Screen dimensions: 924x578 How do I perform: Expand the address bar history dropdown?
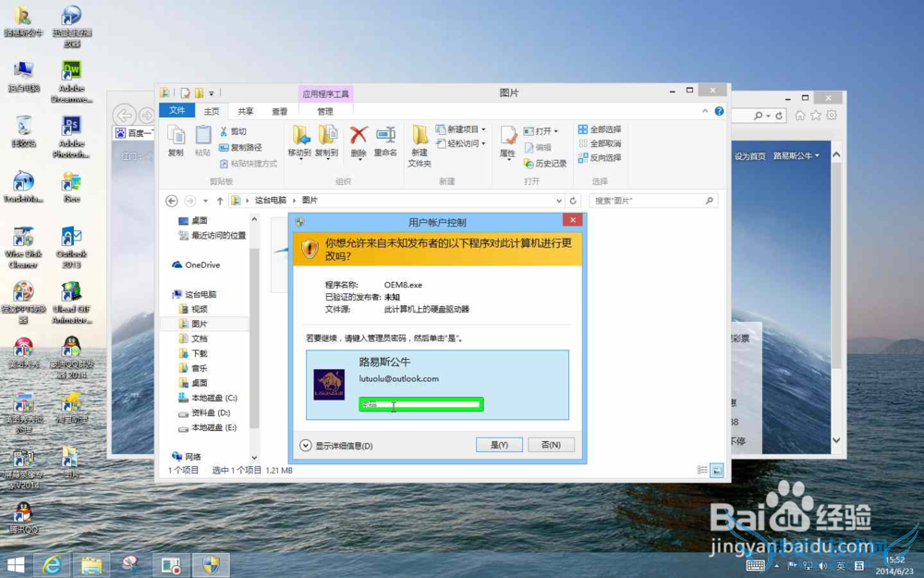point(559,201)
